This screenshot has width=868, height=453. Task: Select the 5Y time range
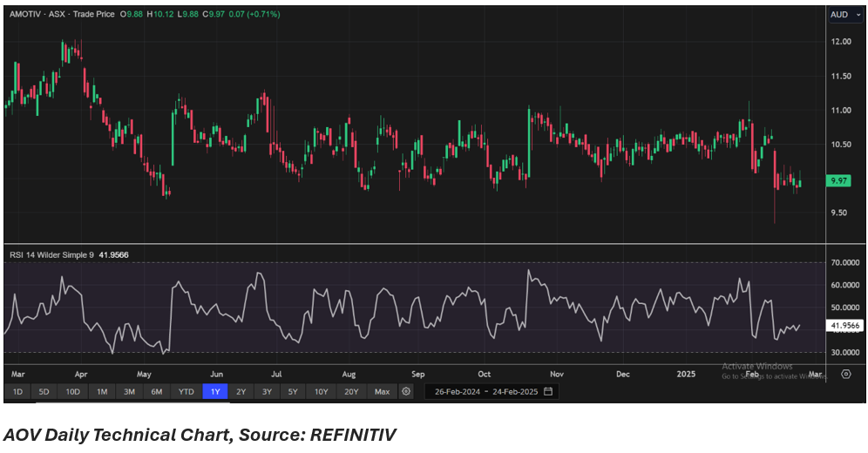pos(293,392)
